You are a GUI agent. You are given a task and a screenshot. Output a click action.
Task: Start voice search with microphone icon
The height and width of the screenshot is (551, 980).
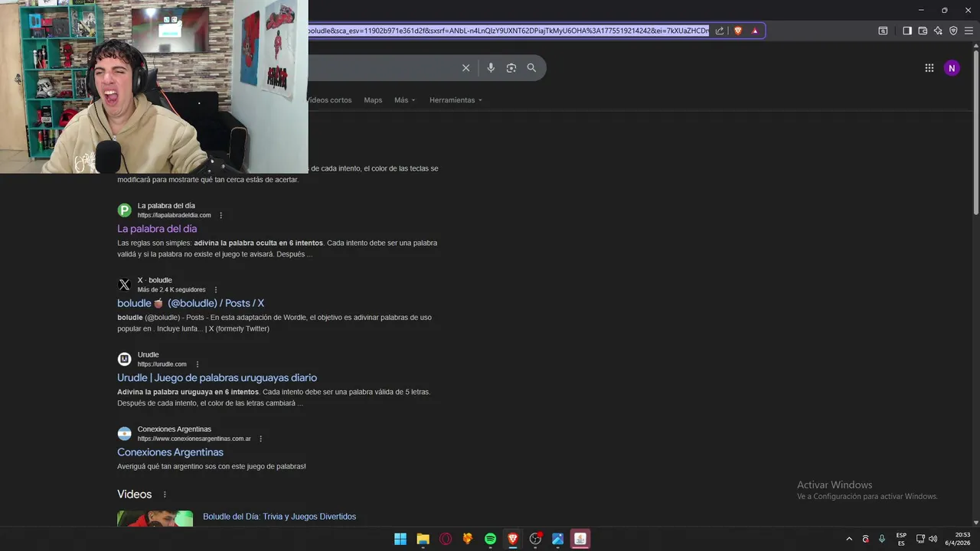pyautogui.click(x=491, y=68)
